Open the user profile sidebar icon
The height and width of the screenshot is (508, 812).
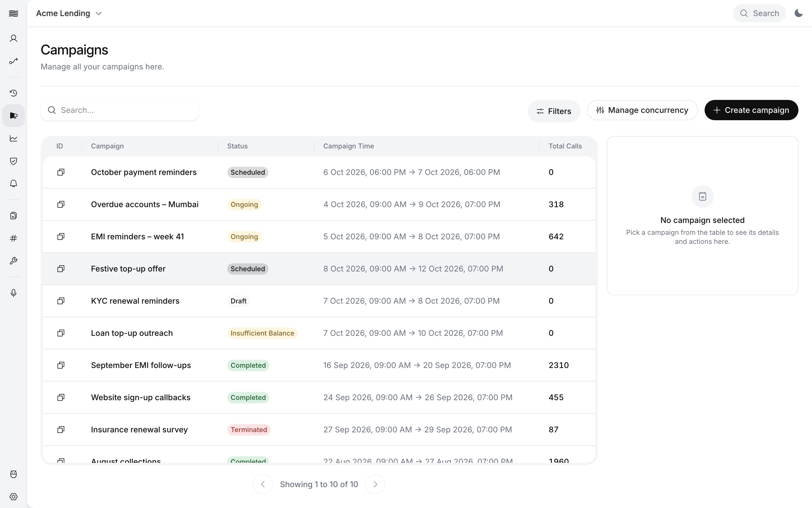(14, 38)
